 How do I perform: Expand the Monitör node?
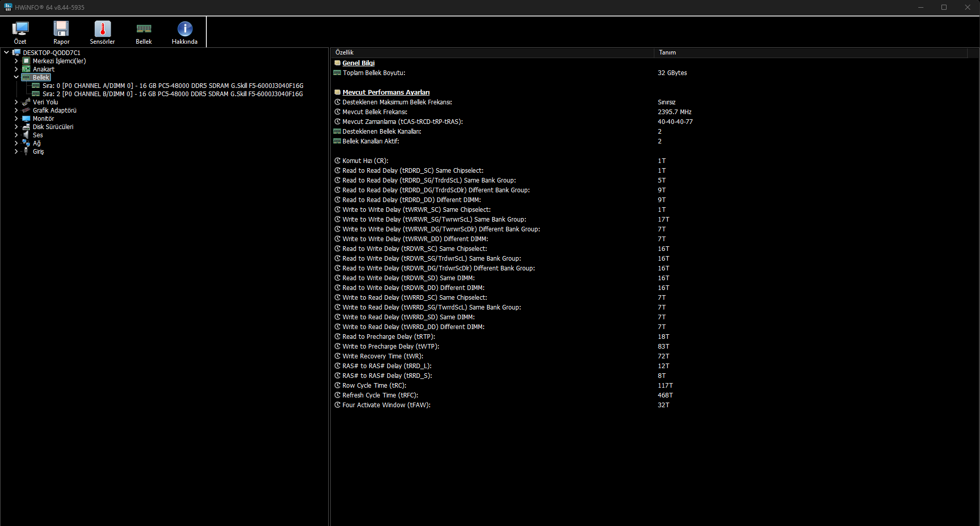point(16,118)
